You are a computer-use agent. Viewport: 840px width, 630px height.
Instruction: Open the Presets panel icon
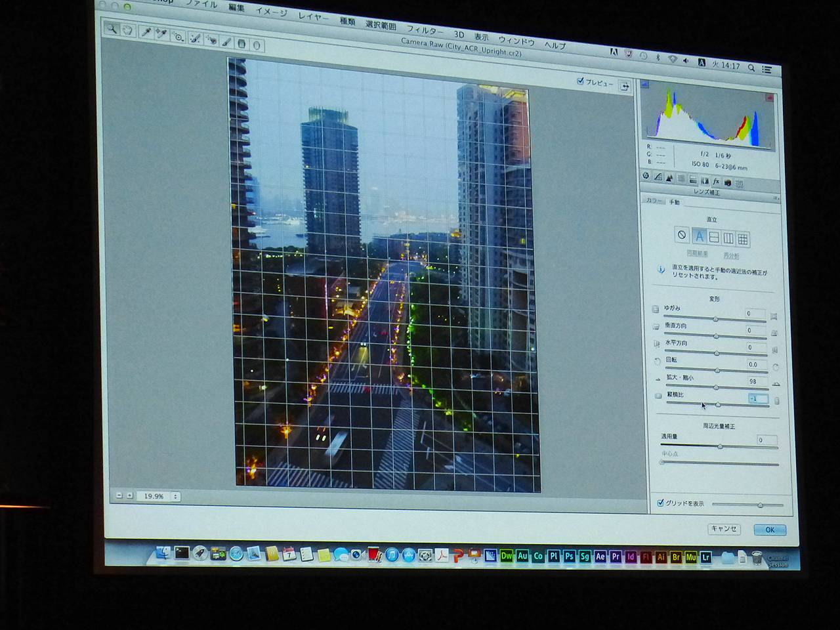(740, 184)
